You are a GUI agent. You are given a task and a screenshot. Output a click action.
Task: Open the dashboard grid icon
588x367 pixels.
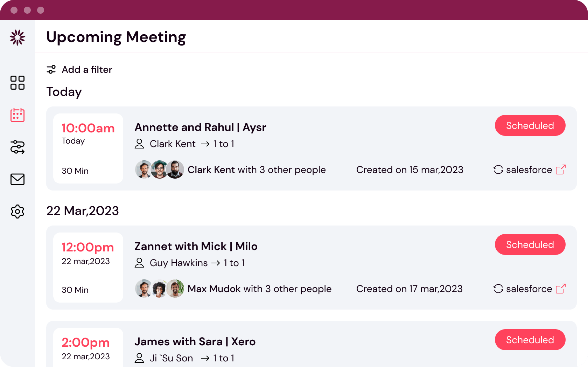pyautogui.click(x=17, y=83)
